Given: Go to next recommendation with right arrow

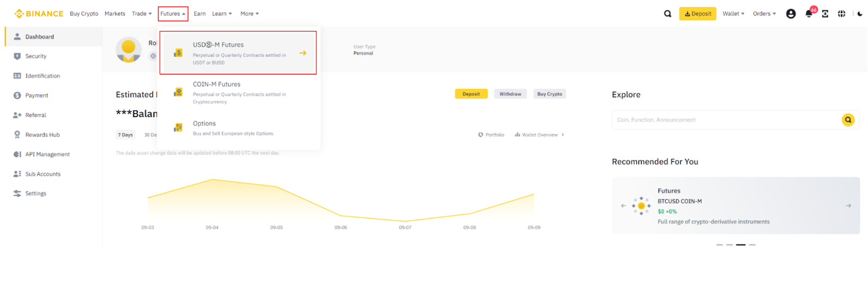Looking at the screenshot, I should (848, 206).
